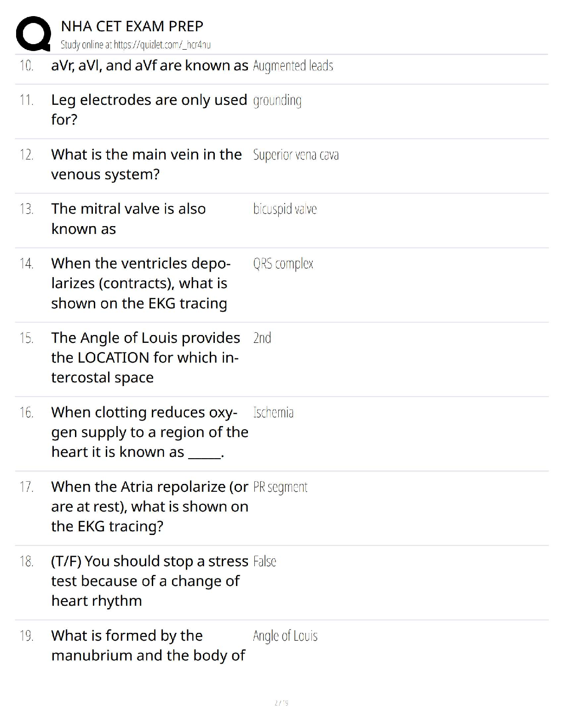Click the page number at bottom

[x=281, y=703]
